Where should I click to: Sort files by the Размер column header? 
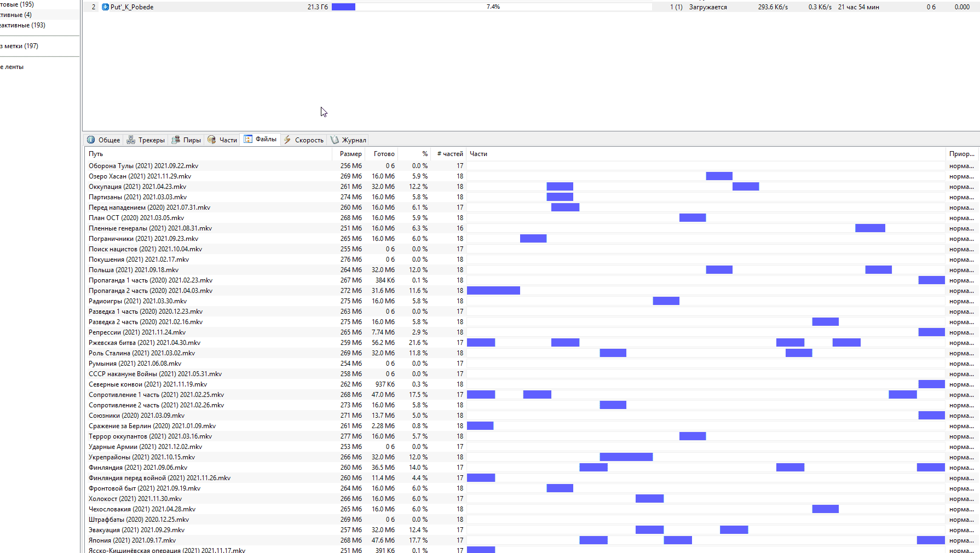tap(350, 154)
